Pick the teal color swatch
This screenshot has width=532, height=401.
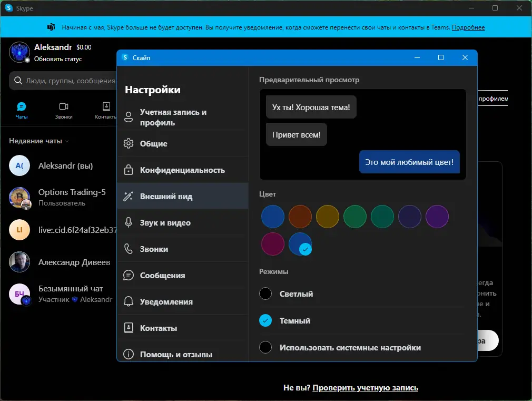(x=382, y=217)
